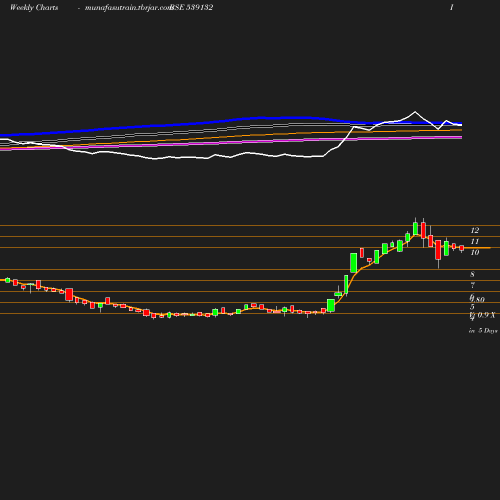Click the "in 5 Days" caption

pyautogui.click(x=483, y=331)
